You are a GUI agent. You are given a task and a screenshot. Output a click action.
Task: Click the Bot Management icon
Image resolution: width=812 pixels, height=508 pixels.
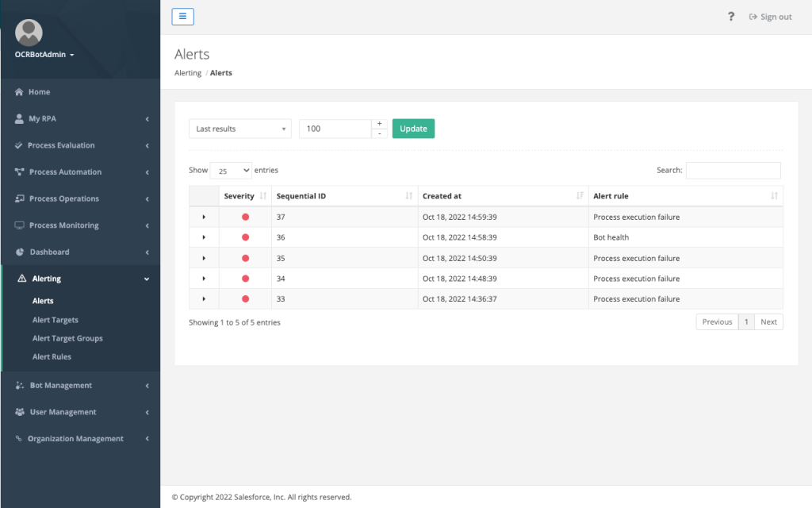[20, 385]
